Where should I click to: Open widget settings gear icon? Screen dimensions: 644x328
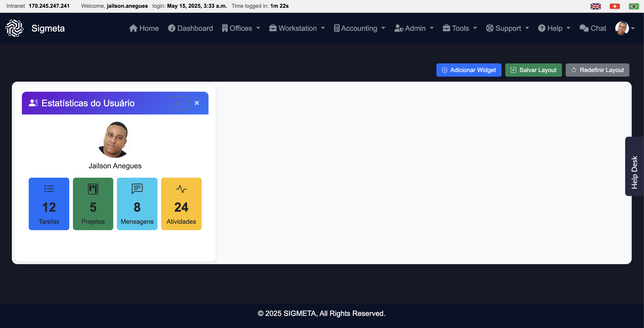[178, 103]
